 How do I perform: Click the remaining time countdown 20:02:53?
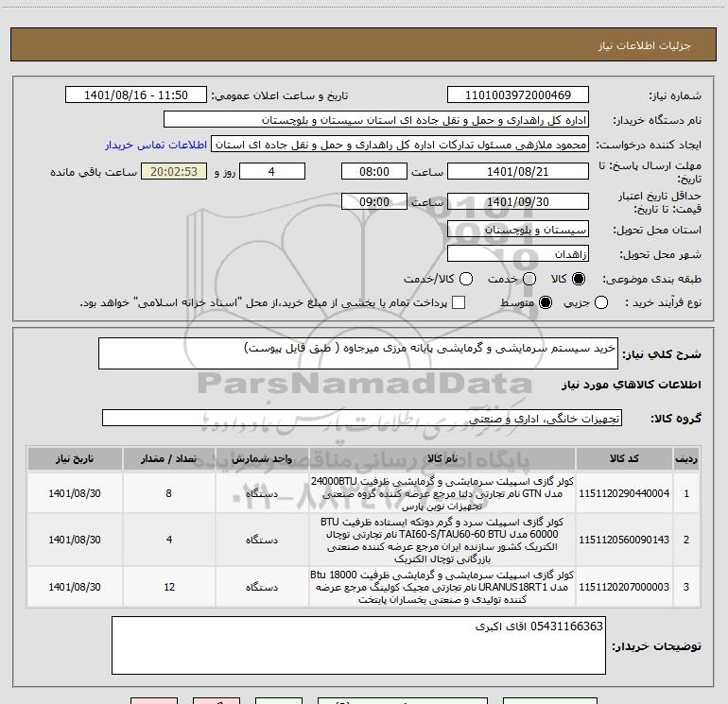point(174,171)
